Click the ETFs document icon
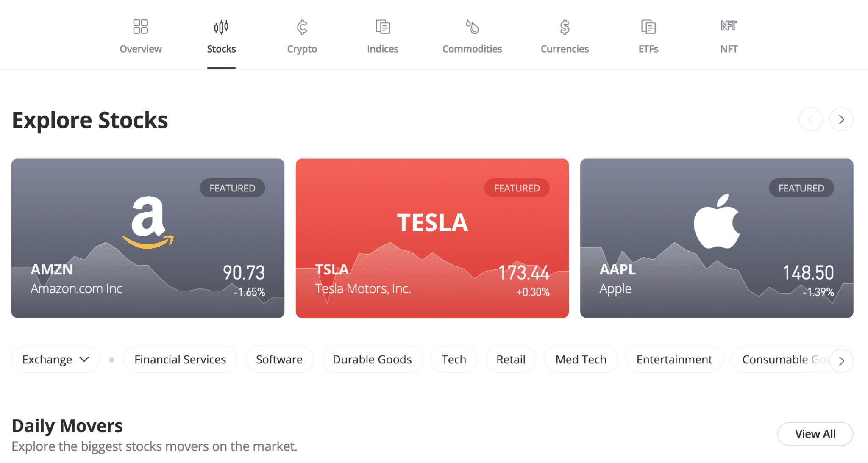The width and height of the screenshot is (868, 463). point(648,27)
